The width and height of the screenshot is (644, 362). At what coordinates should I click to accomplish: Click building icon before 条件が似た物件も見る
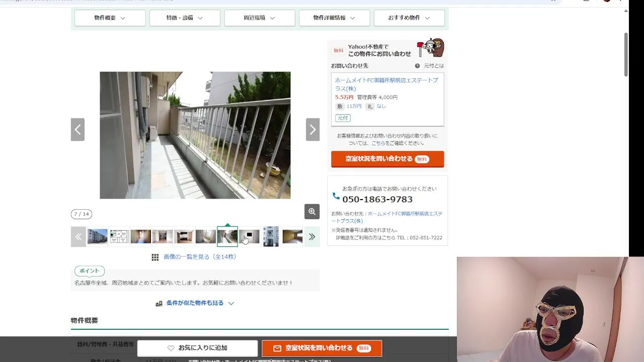tap(159, 304)
